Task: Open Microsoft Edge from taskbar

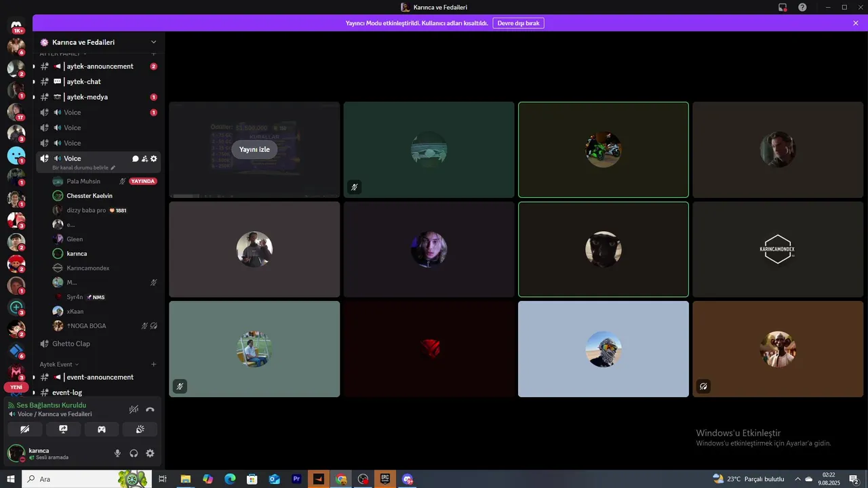Action: [230, 479]
